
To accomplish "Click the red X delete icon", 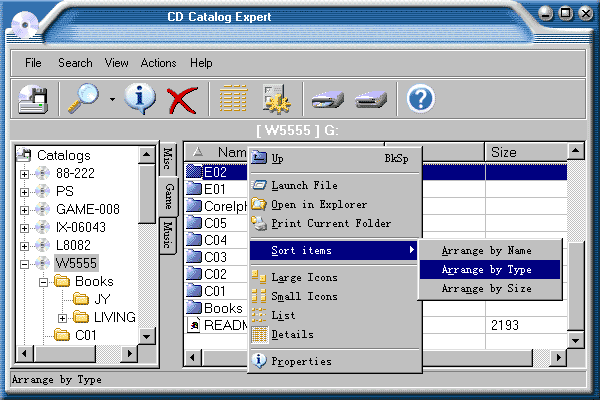I will click(x=181, y=99).
